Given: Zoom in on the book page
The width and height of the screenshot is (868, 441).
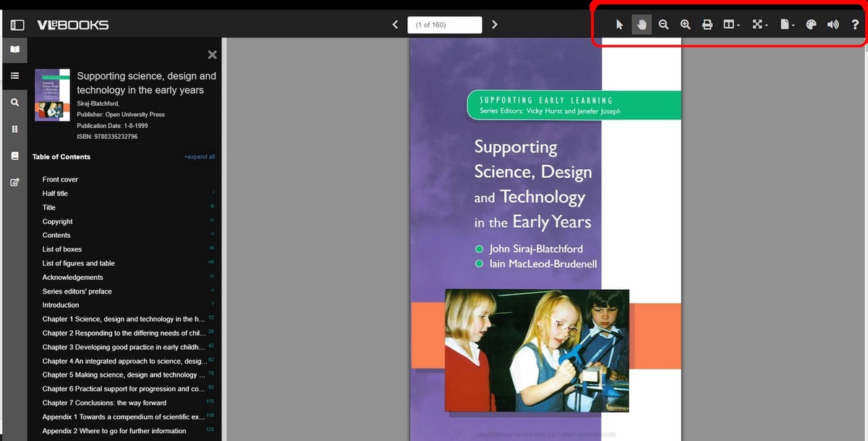Looking at the screenshot, I should pos(685,24).
